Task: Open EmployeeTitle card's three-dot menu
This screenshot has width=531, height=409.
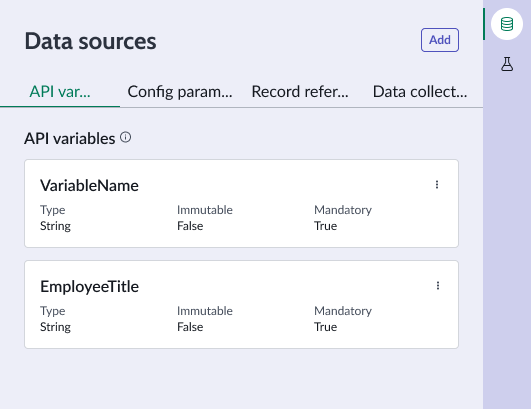Action: tap(438, 286)
